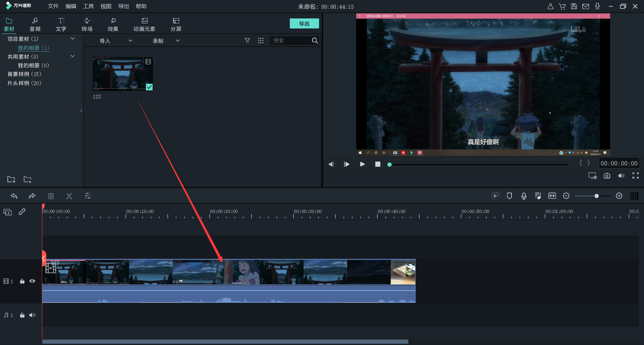Click the undo arrow icon

click(14, 196)
